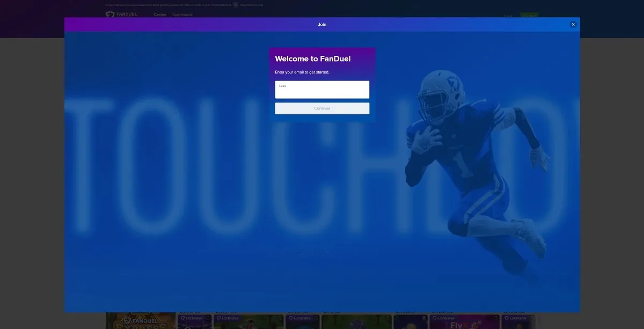This screenshot has width=644, height=329.
Task: Click the Continue button
Action: click(x=322, y=108)
